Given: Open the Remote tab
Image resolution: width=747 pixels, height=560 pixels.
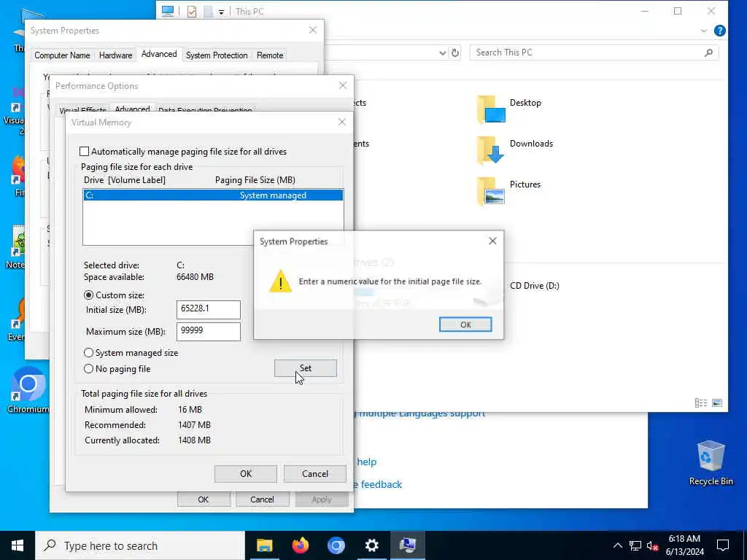Looking at the screenshot, I should [270, 55].
